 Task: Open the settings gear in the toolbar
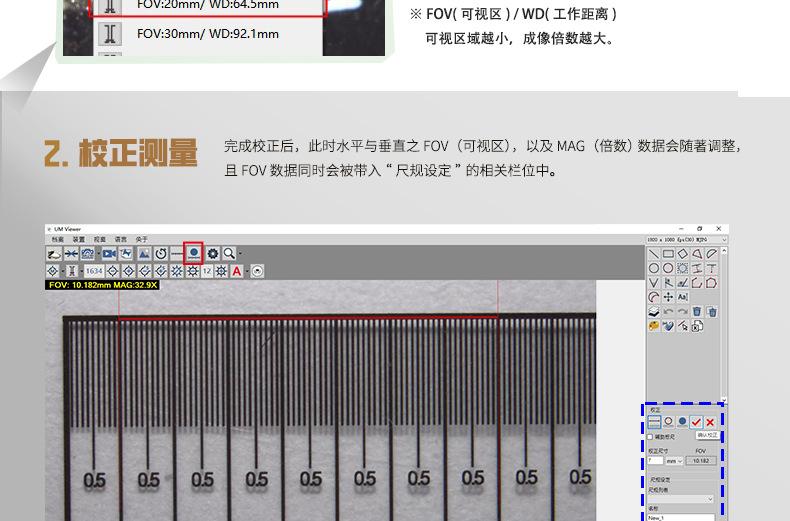coord(213,254)
